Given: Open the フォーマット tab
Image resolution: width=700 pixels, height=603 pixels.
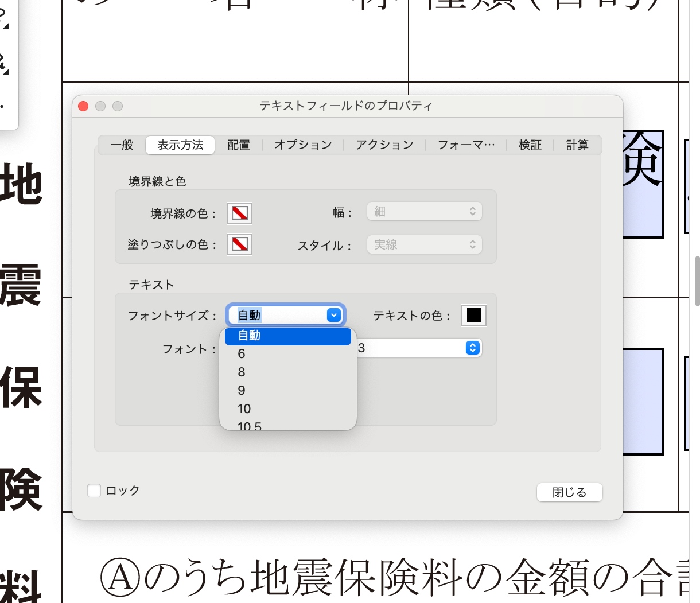Looking at the screenshot, I should [466, 145].
